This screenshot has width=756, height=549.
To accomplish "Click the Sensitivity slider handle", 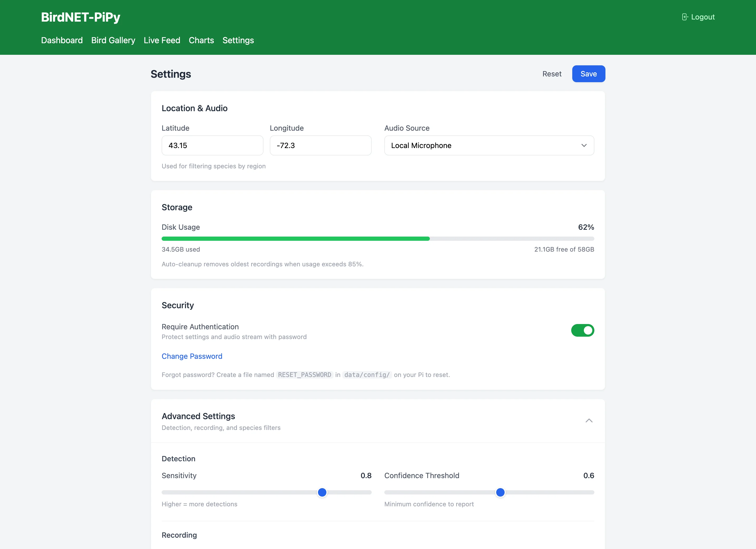I will [x=322, y=492].
